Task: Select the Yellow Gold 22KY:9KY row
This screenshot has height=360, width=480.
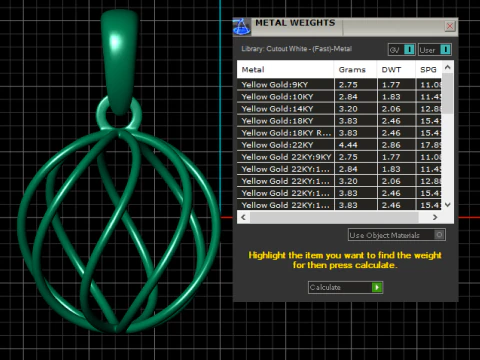Action: [339, 157]
